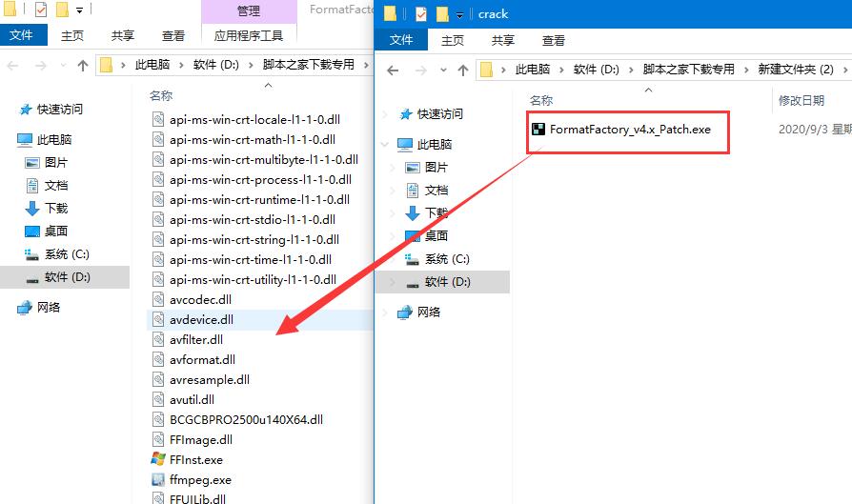The width and height of the screenshot is (852, 504).
Task: Open 主页 tab in crack window
Action: click(453, 40)
